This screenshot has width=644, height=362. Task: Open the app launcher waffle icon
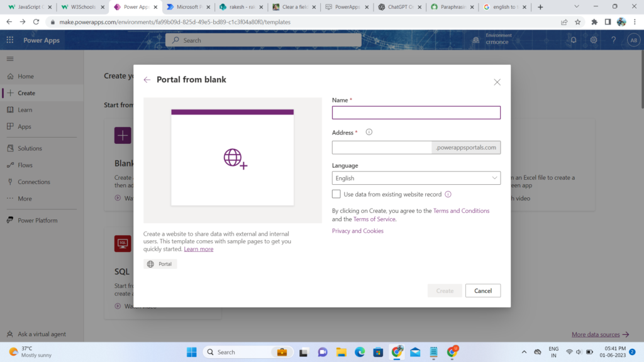10,40
